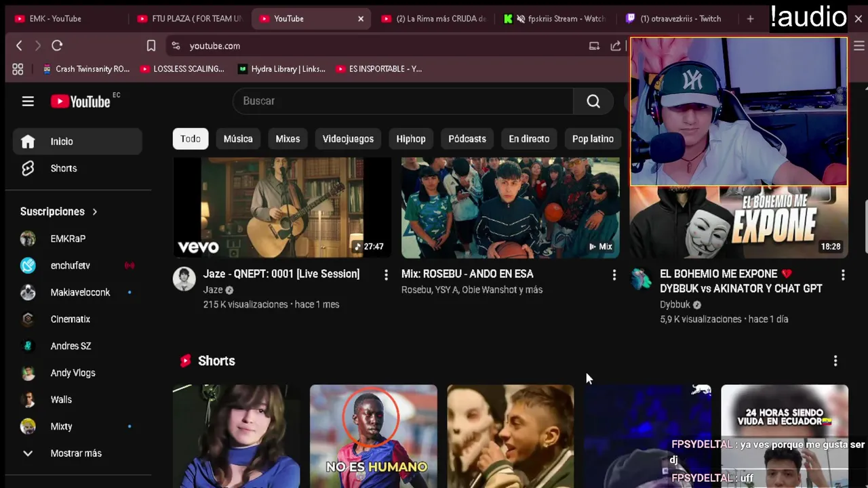Image resolution: width=868 pixels, height=488 pixels.
Task: Open short of girl in blue top
Action: click(x=237, y=436)
